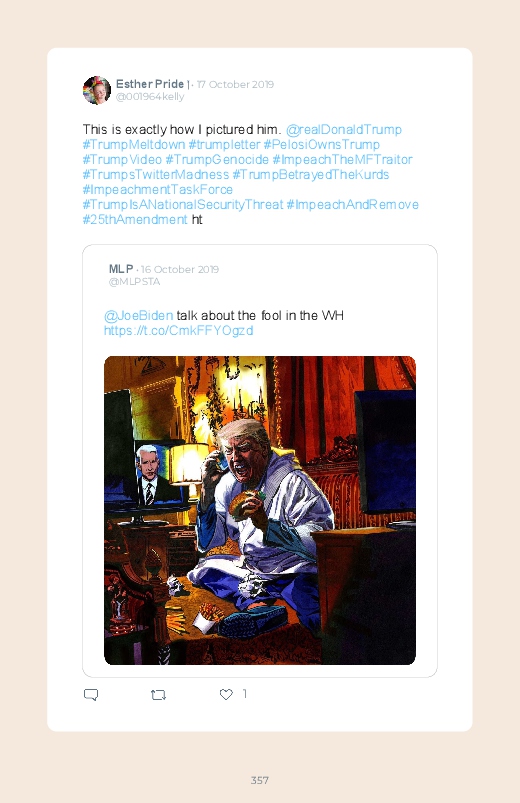Image resolution: width=520 pixels, height=803 pixels.
Task: Open the #TrumpsTwitterMadness hashtag
Action: [156, 175]
